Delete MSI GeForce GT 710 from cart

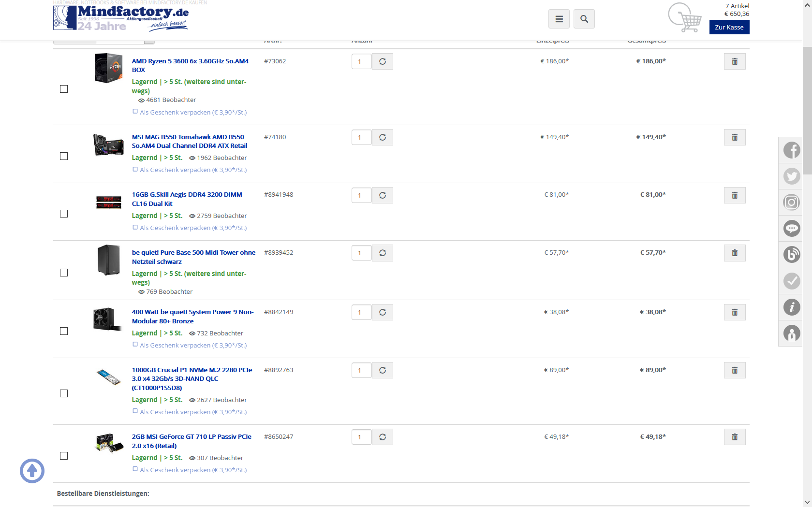point(735,437)
